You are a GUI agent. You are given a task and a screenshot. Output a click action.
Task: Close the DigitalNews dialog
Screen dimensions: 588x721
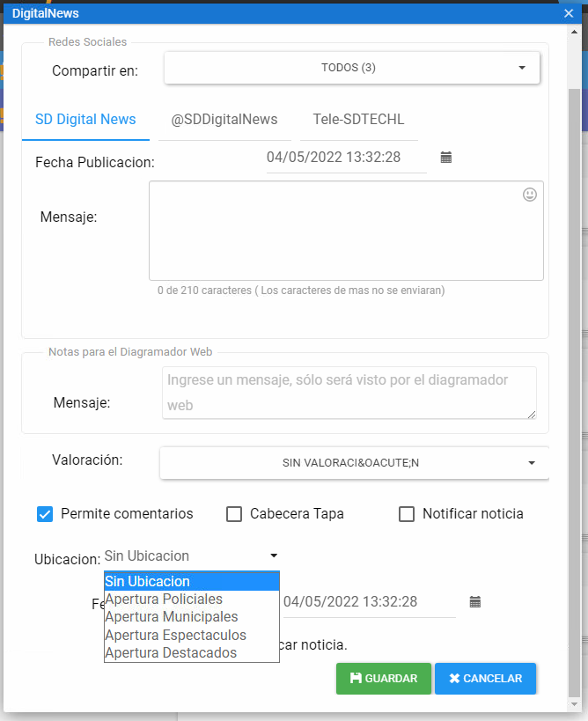(568, 12)
